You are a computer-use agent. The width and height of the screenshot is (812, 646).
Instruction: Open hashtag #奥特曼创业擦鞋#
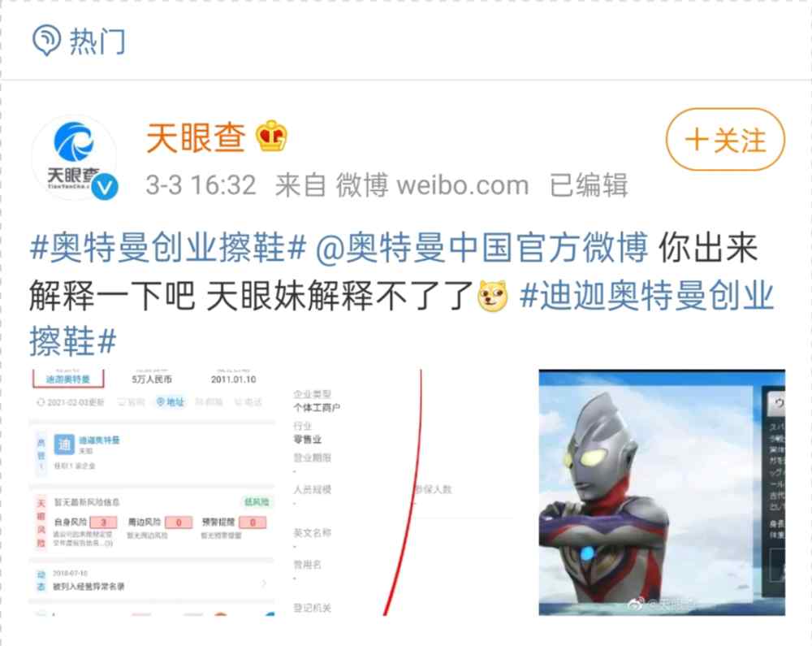click(168, 247)
